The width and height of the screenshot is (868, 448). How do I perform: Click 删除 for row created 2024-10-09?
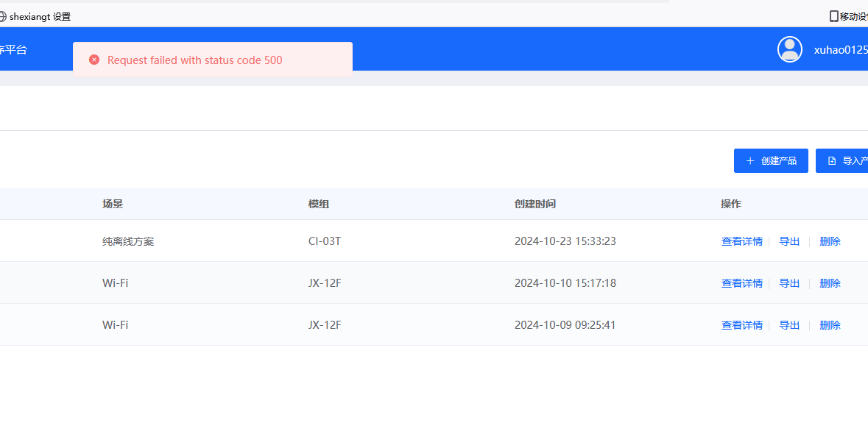[x=830, y=325]
